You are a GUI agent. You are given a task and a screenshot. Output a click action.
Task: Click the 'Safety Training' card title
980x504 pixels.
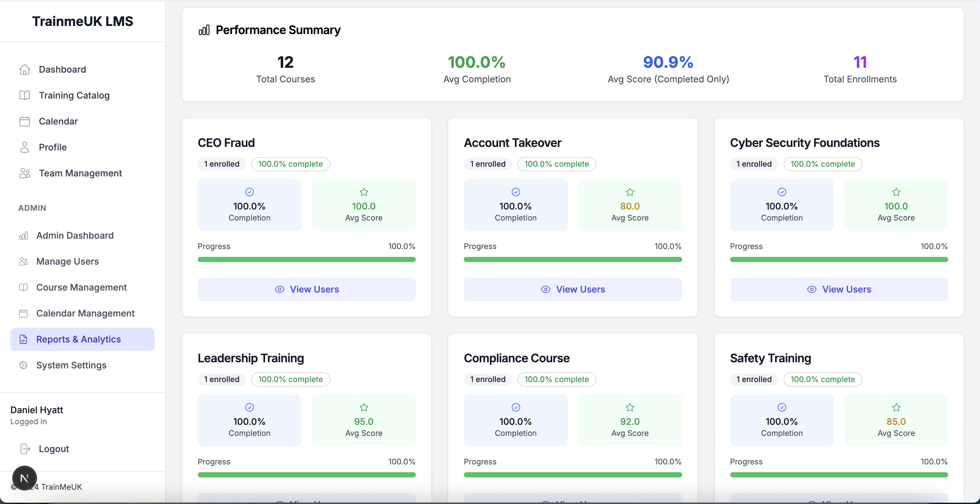coord(770,358)
